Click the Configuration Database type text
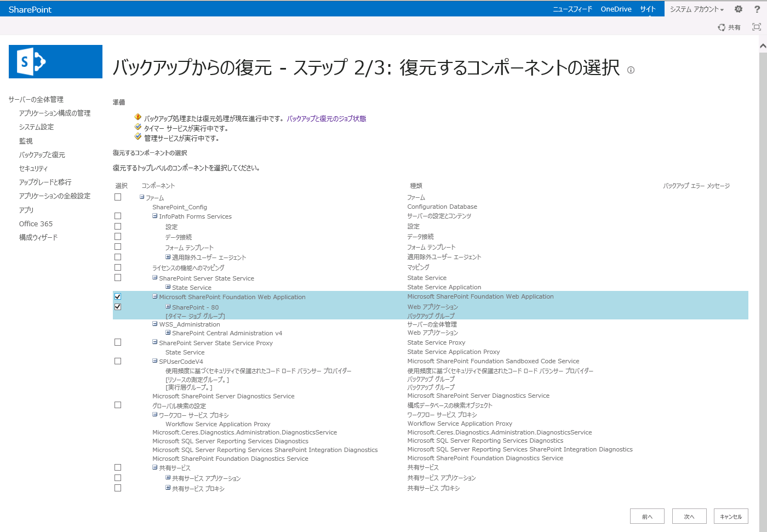 point(442,207)
